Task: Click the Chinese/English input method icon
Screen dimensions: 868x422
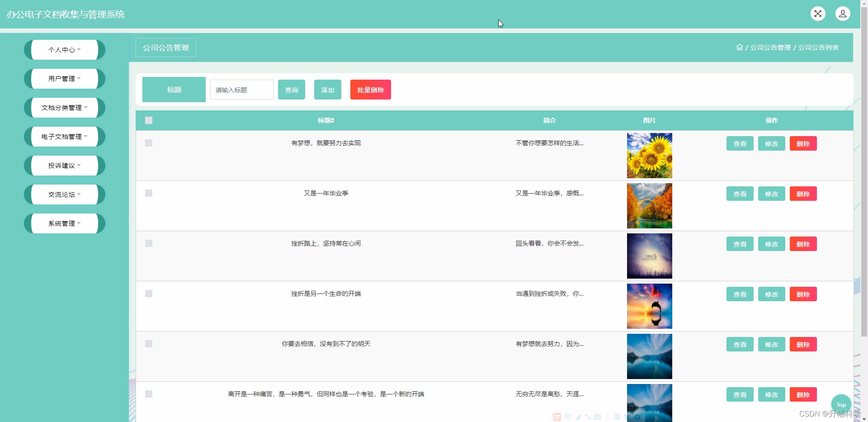Action: [x=568, y=417]
